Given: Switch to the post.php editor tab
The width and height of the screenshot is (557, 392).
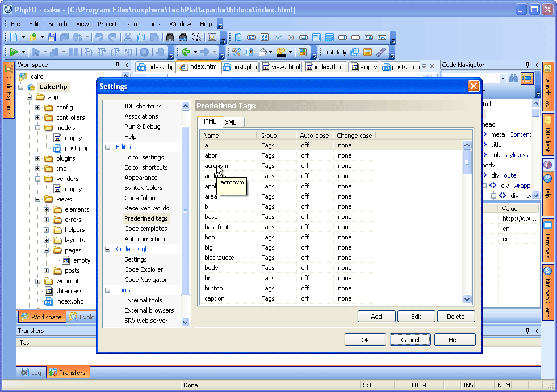Looking at the screenshot, I should [241, 67].
